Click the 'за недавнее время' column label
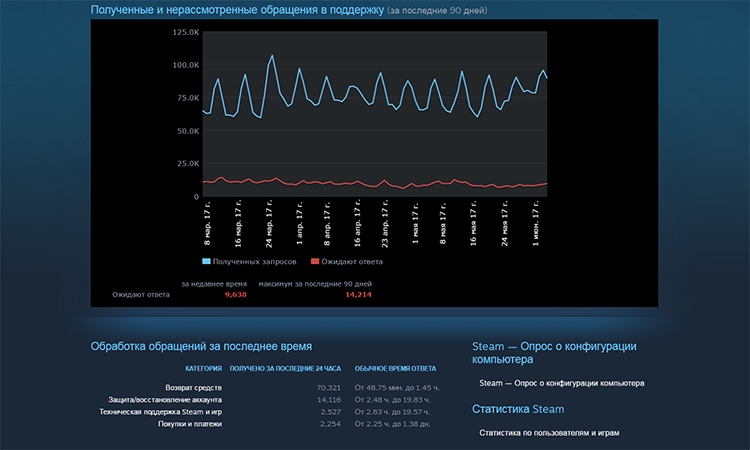The height and width of the screenshot is (450, 750). (x=214, y=284)
